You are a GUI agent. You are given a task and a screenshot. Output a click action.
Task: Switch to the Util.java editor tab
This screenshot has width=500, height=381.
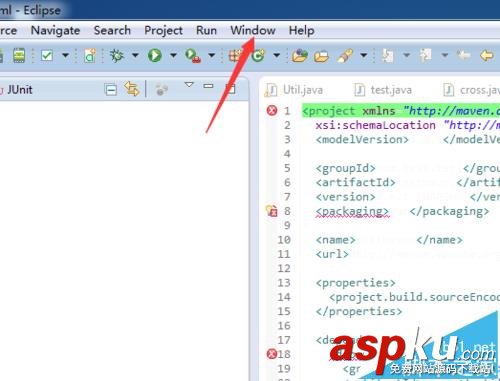(x=295, y=90)
